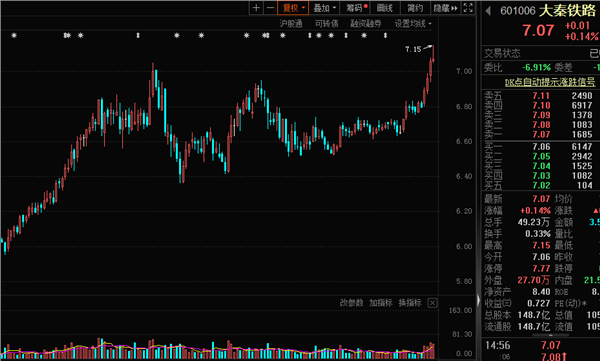Click the last info marker below 设置均线
This screenshot has height=361, width=600.
(385, 36)
